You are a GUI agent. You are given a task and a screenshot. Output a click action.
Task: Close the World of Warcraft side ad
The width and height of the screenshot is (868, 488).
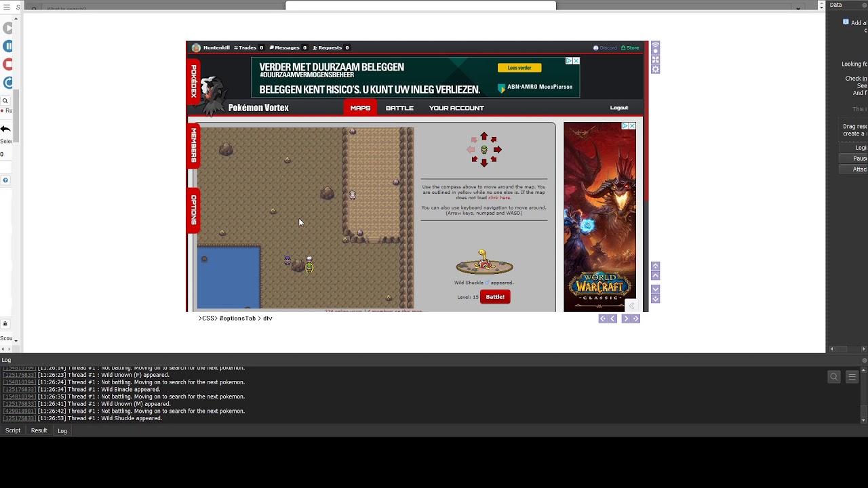click(x=632, y=126)
